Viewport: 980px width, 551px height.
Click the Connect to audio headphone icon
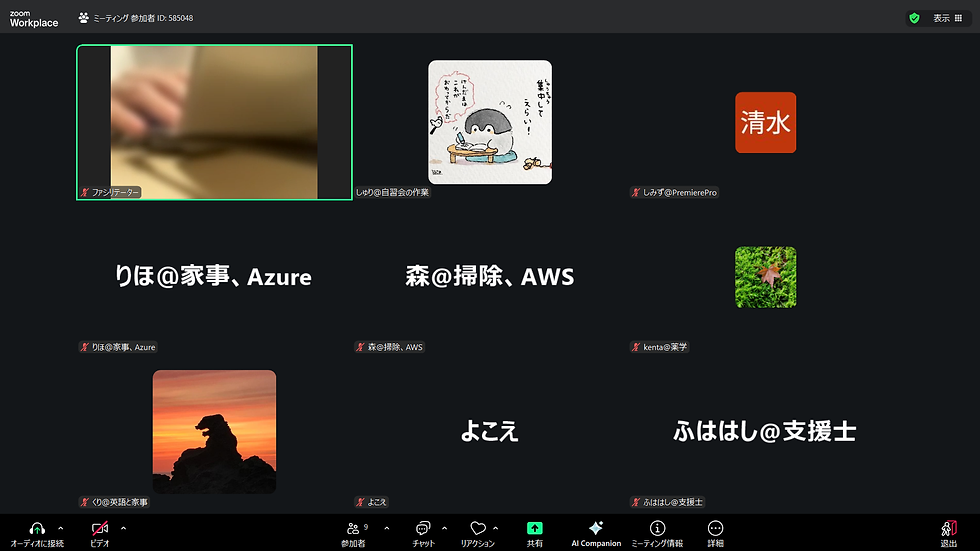tap(37, 529)
